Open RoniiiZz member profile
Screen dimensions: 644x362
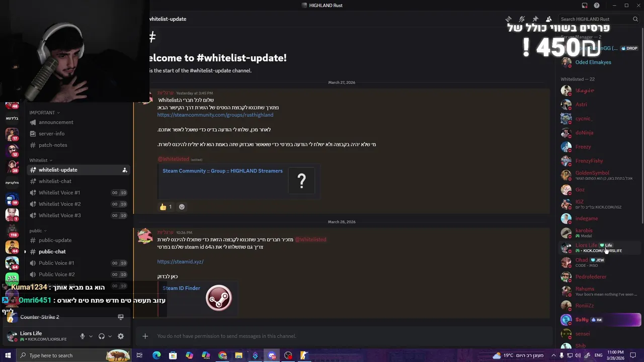599,306
